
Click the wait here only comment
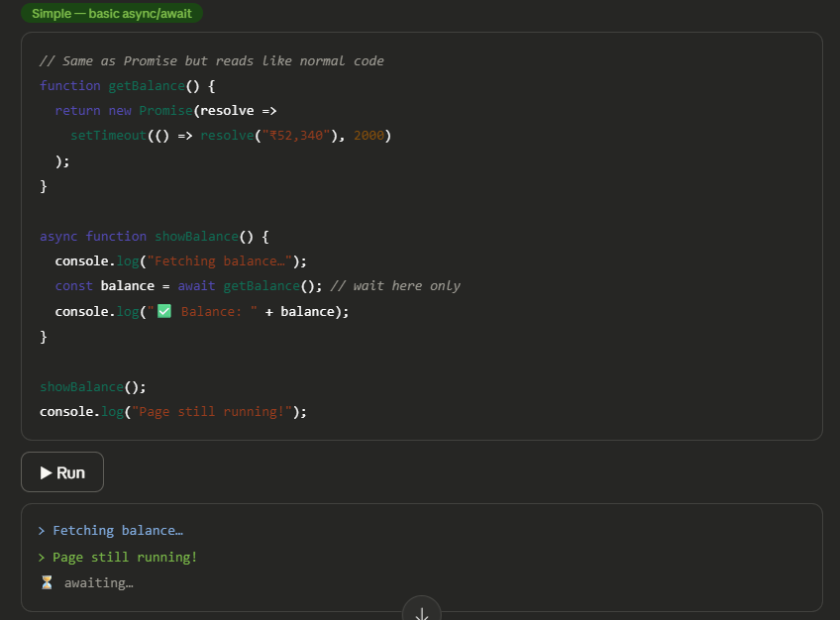coord(395,286)
